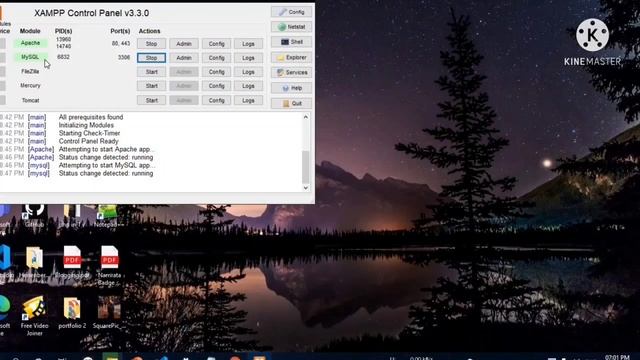Open the Netstat tool

pos(291,27)
